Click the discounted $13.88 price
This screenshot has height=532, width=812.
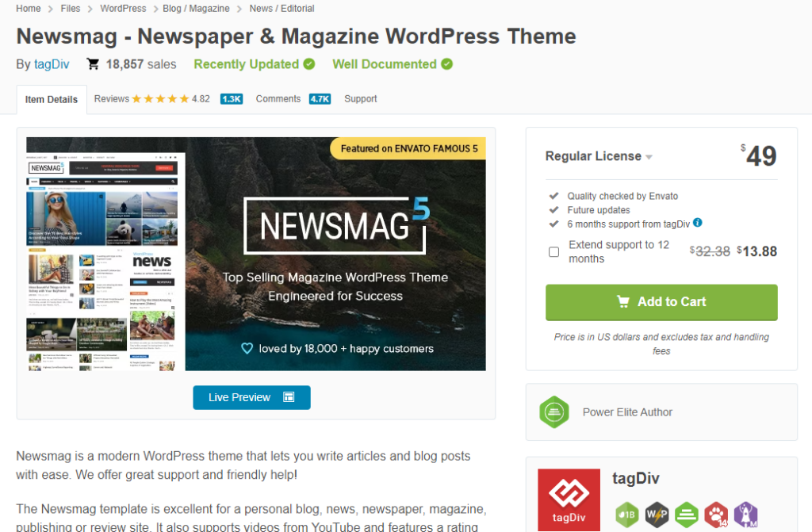pos(757,252)
